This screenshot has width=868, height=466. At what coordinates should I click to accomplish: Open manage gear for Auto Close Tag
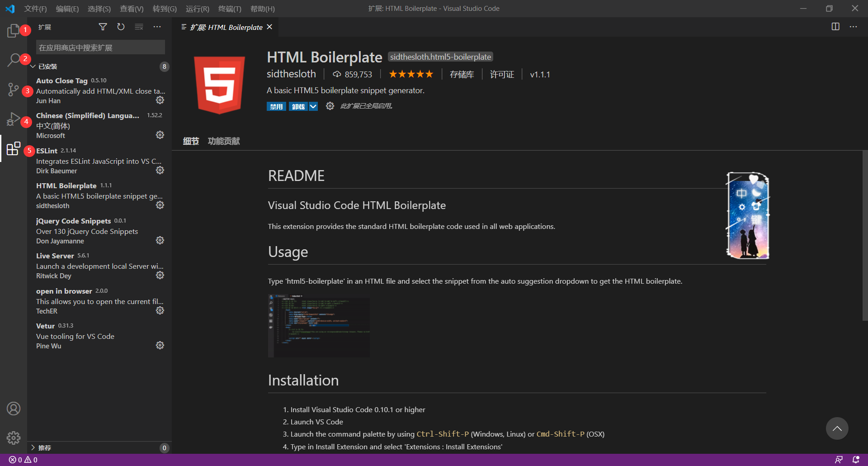(x=160, y=100)
